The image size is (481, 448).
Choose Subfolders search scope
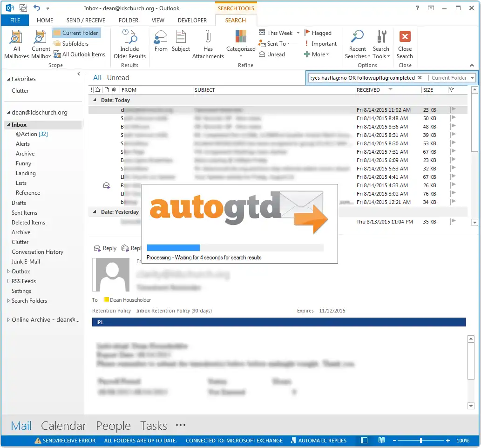pos(71,44)
